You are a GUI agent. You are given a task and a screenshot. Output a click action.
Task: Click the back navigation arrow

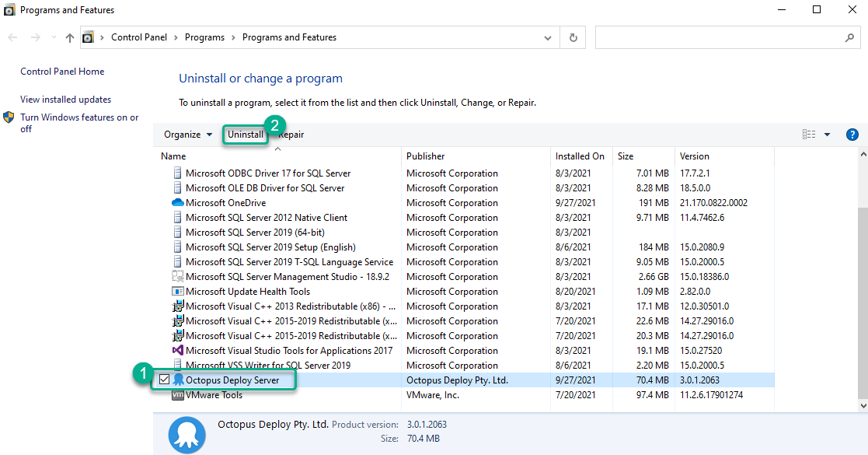pyautogui.click(x=12, y=37)
